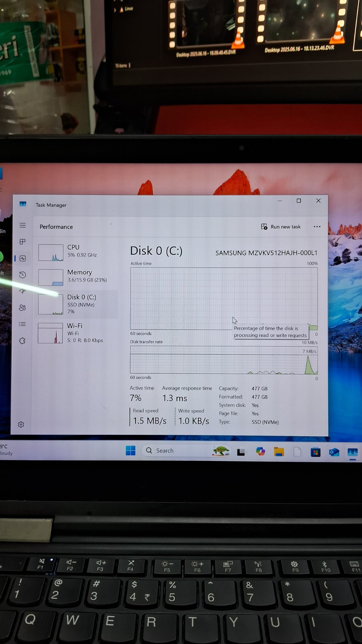Open the hamburger navigation menu
This screenshot has width=362, height=644.
tap(23, 225)
